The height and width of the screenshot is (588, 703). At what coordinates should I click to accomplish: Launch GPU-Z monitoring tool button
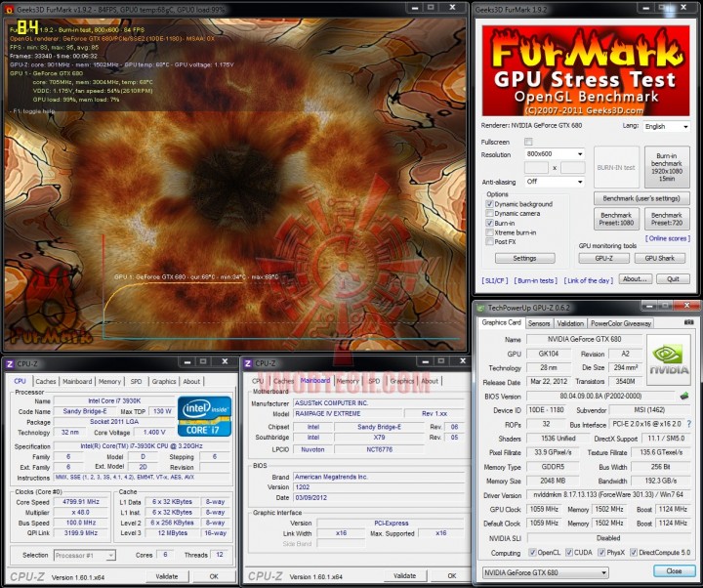pyautogui.click(x=604, y=258)
